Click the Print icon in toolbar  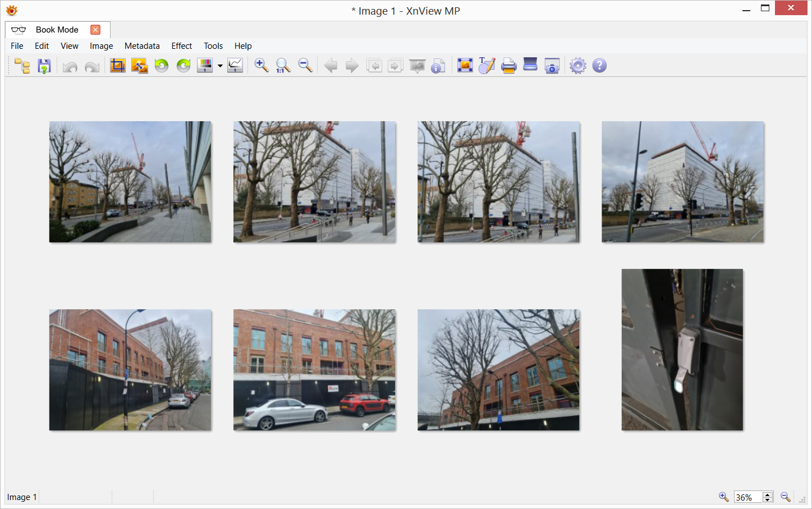508,66
